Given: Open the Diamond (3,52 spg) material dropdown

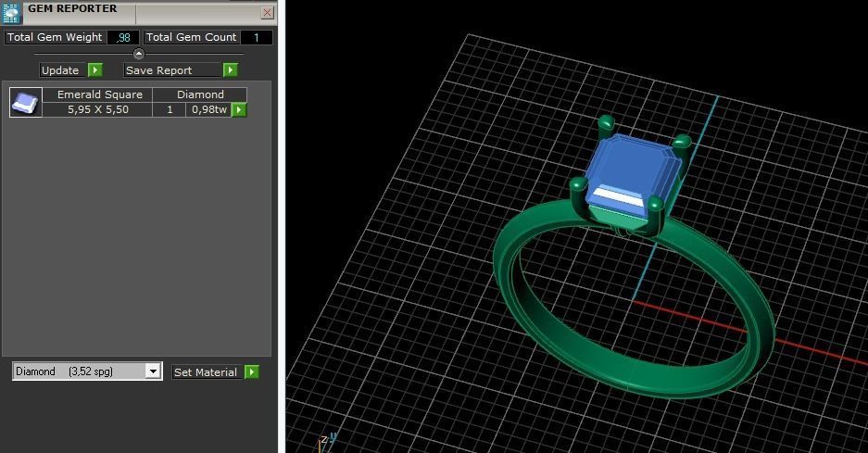Looking at the screenshot, I should pyautogui.click(x=87, y=371).
